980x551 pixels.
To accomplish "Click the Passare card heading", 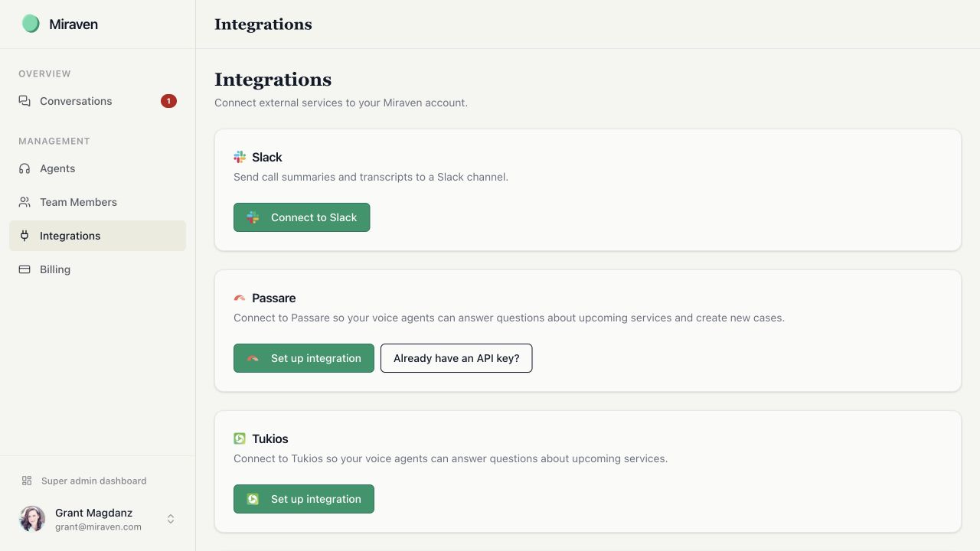I will [274, 298].
